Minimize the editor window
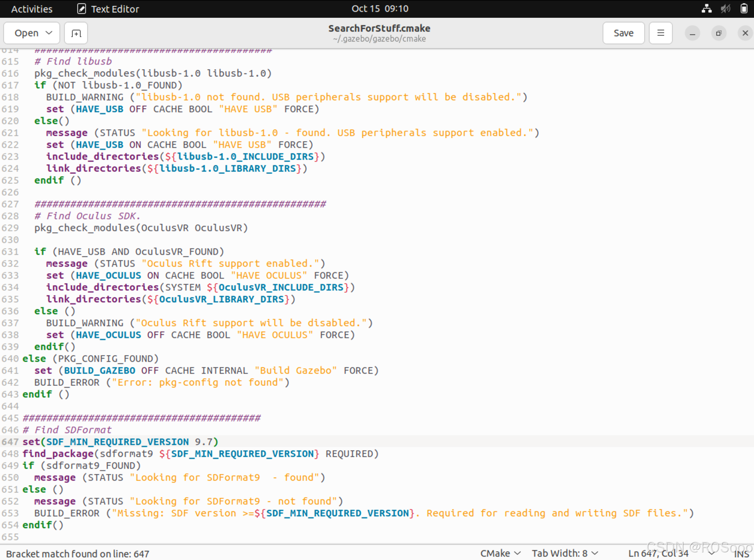Image resolution: width=754 pixels, height=560 pixels. (692, 33)
